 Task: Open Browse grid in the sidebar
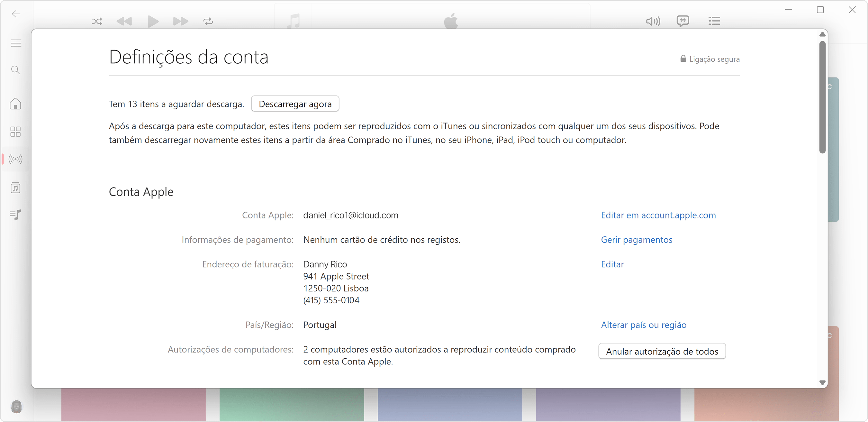[15, 132]
